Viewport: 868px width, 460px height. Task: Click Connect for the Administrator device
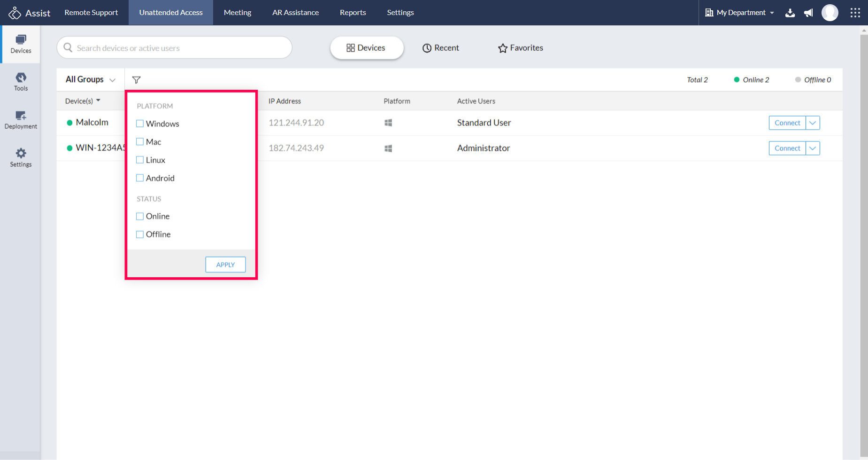pyautogui.click(x=787, y=148)
